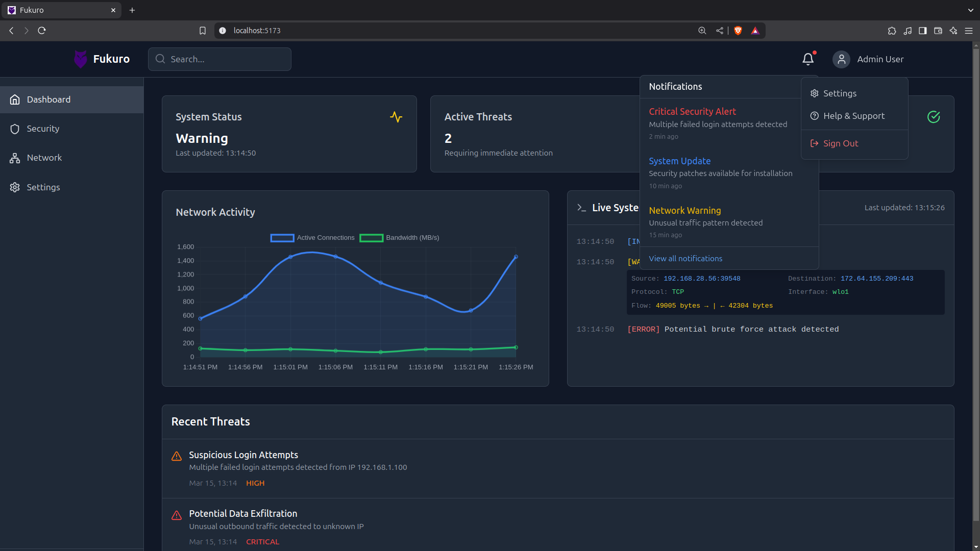Click the Admin User avatar icon
Viewport: 980px width, 551px height.
(x=841, y=59)
